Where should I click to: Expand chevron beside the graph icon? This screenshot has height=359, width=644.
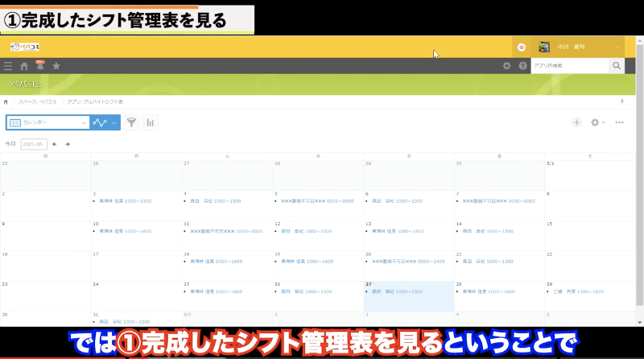click(x=114, y=122)
